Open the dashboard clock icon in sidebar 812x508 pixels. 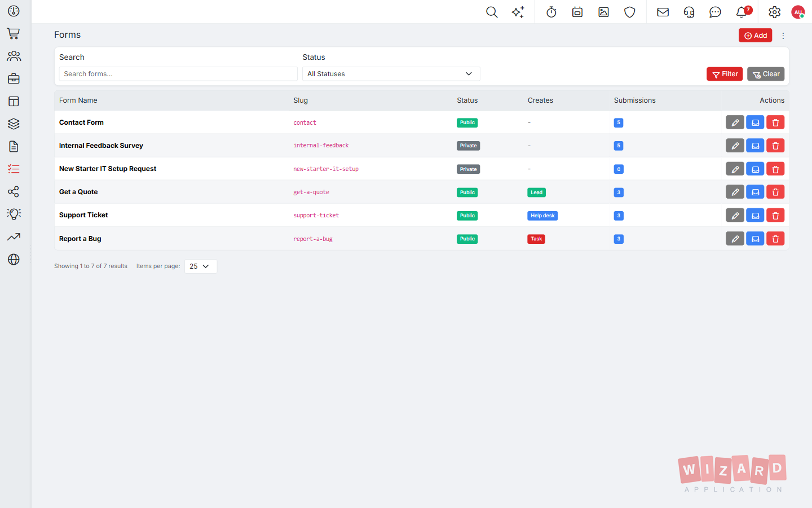click(x=14, y=11)
